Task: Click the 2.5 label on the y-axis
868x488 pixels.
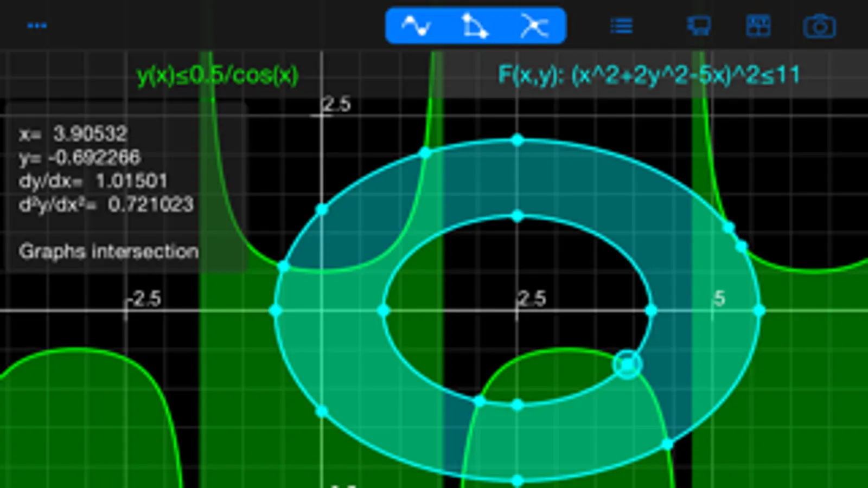Action: 337,104
